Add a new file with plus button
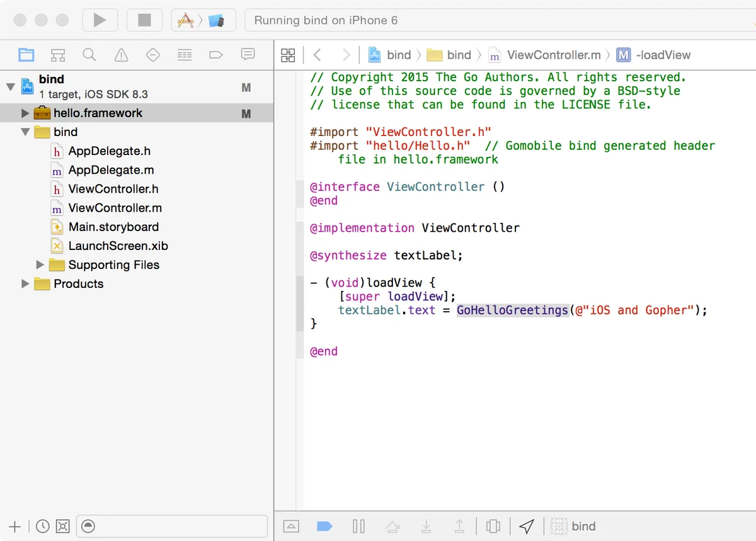The width and height of the screenshot is (756, 541). pyautogui.click(x=14, y=527)
